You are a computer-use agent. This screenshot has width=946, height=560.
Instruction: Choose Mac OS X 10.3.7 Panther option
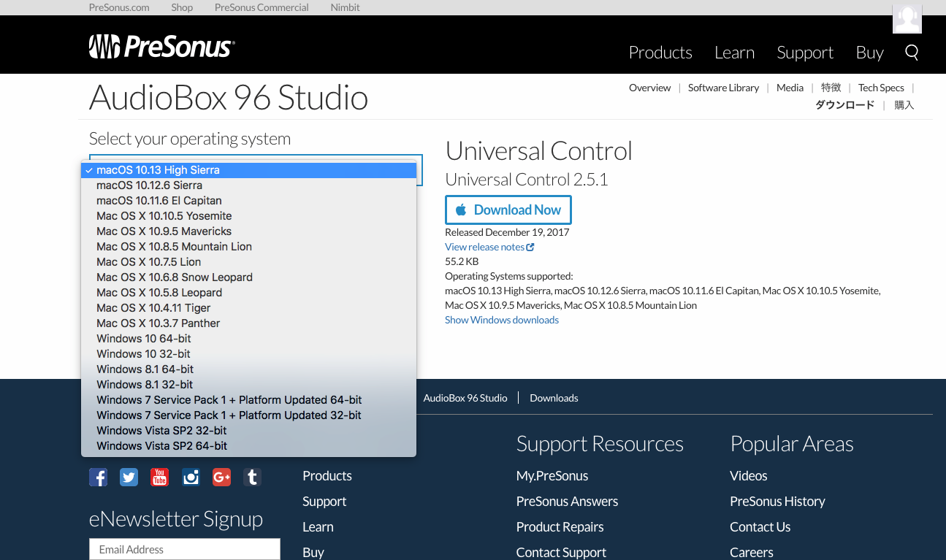coord(249,323)
